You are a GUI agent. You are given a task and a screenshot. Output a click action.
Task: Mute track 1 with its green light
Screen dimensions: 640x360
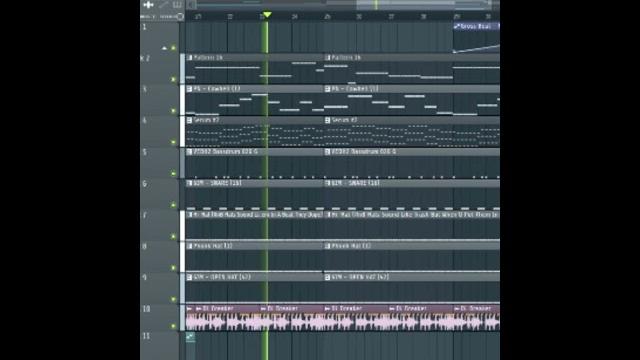point(173,48)
